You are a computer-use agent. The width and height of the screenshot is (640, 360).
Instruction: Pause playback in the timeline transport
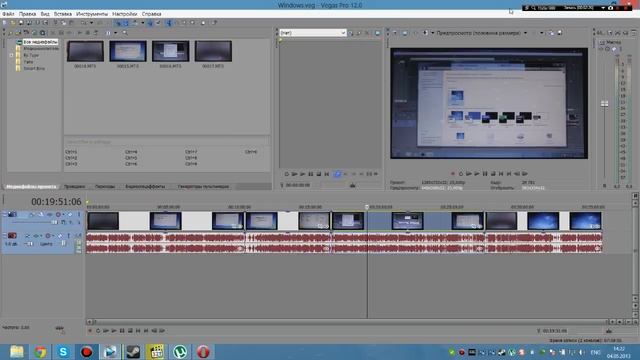(x=122, y=331)
